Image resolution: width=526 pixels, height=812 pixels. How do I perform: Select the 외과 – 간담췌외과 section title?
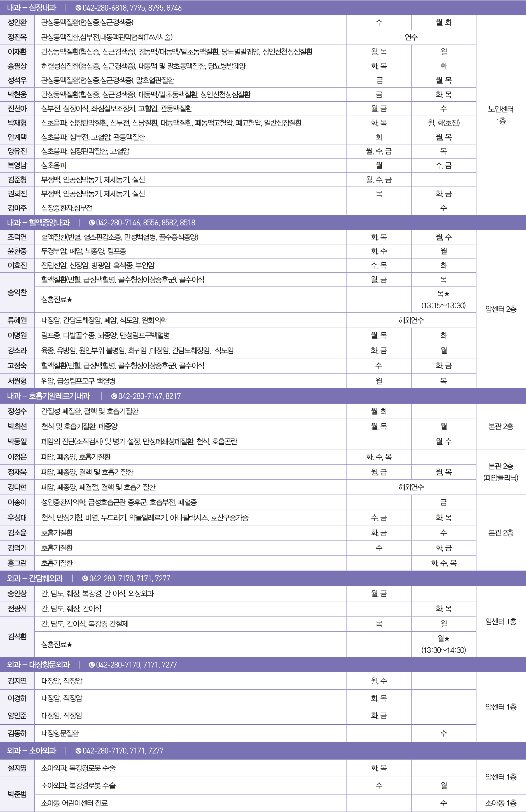35,578
